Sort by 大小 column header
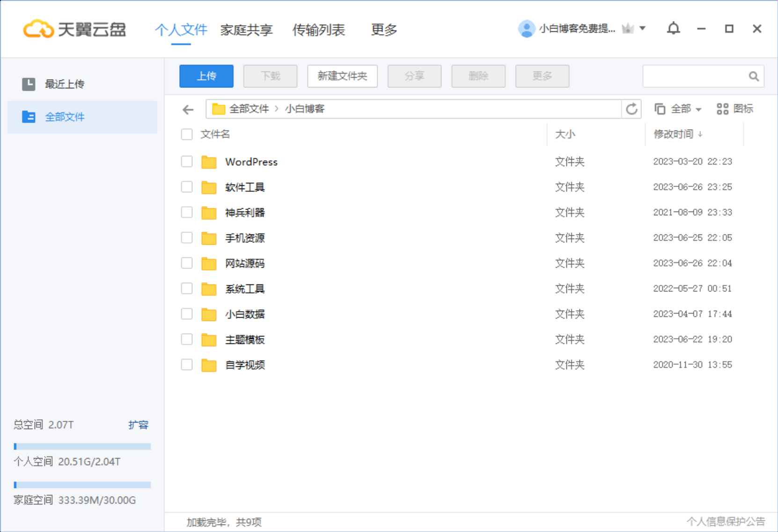This screenshot has width=778, height=532. click(x=565, y=134)
